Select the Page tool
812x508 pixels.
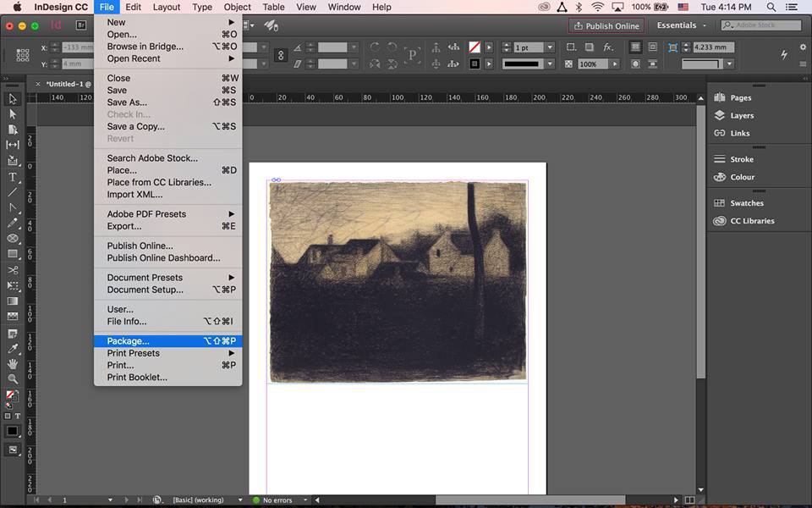pyautogui.click(x=13, y=130)
